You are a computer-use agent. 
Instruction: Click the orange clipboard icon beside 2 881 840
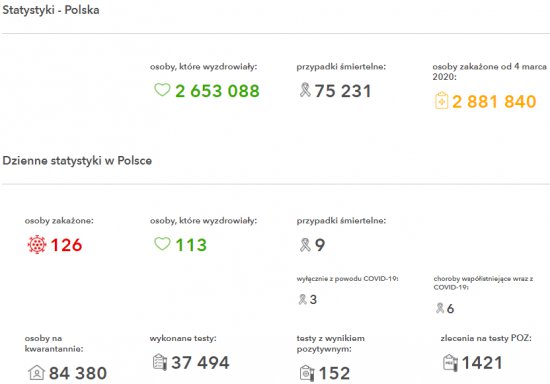[441, 101]
